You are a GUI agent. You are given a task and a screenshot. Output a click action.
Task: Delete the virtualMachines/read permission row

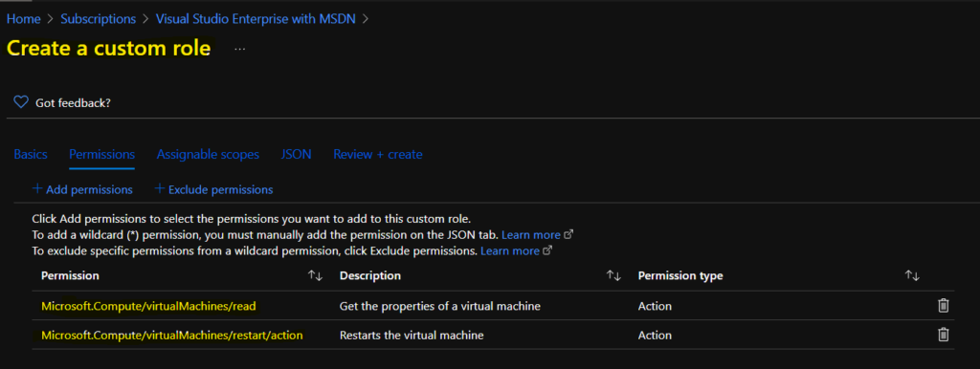tap(943, 305)
